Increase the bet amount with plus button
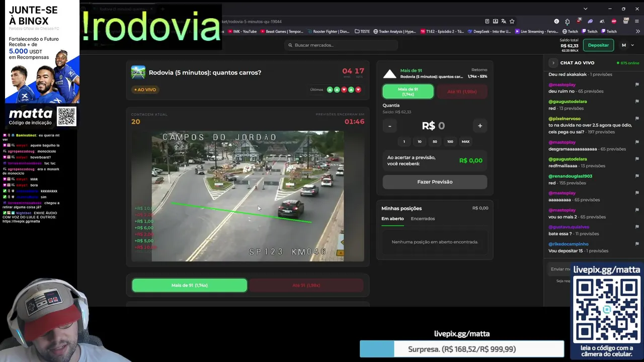The width and height of the screenshot is (644, 362). point(480,126)
